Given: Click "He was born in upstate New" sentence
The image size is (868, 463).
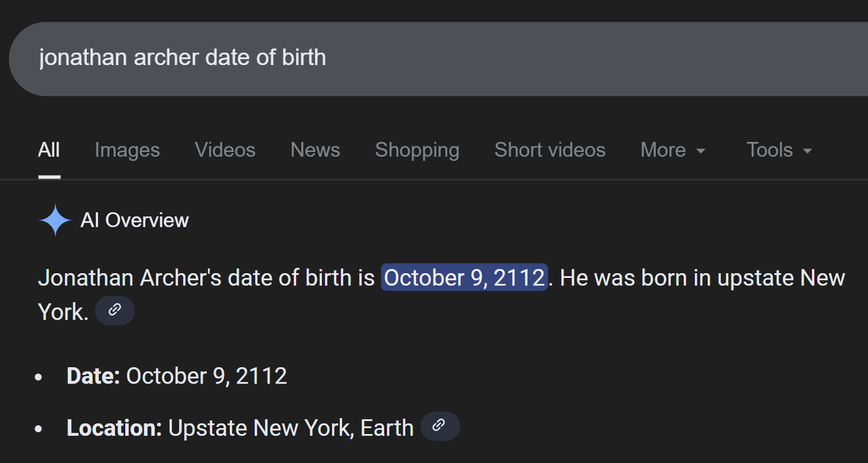Looking at the screenshot, I should point(702,277).
